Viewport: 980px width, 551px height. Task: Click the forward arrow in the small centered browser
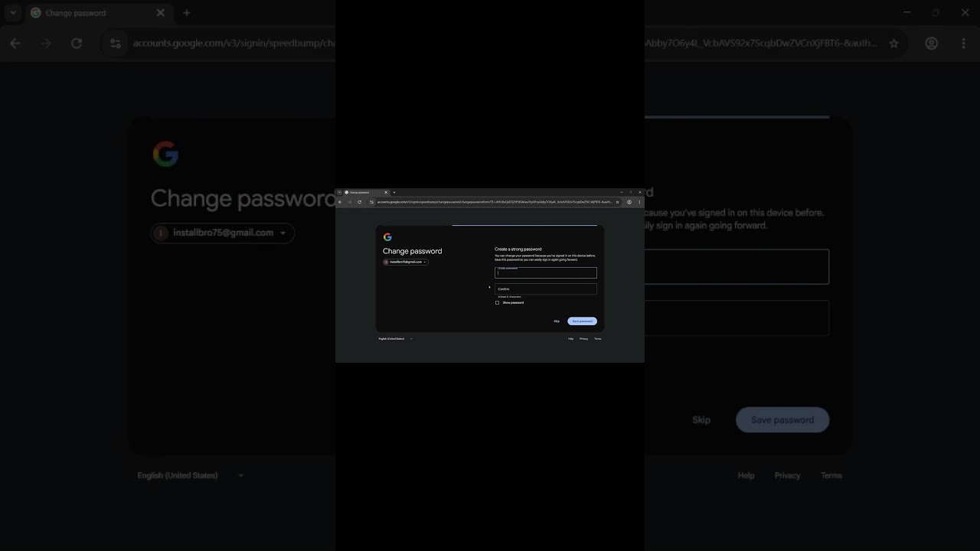pyautogui.click(x=350, y=202)
